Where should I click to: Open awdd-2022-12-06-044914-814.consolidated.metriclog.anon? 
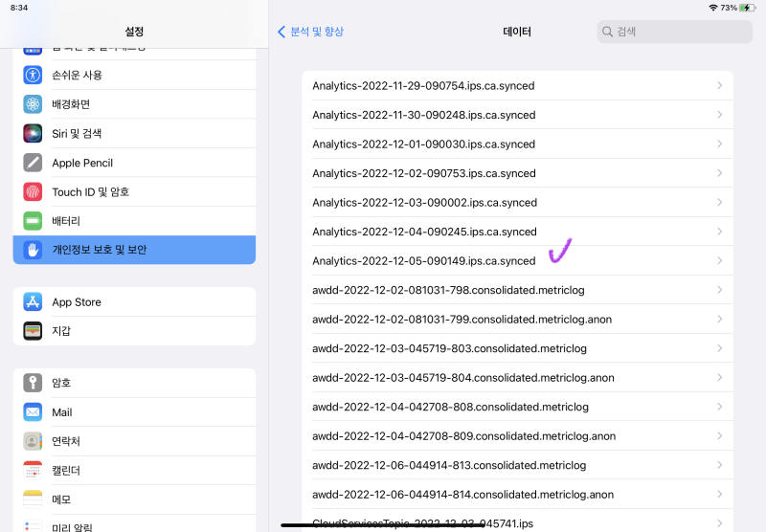coord(517,495)
